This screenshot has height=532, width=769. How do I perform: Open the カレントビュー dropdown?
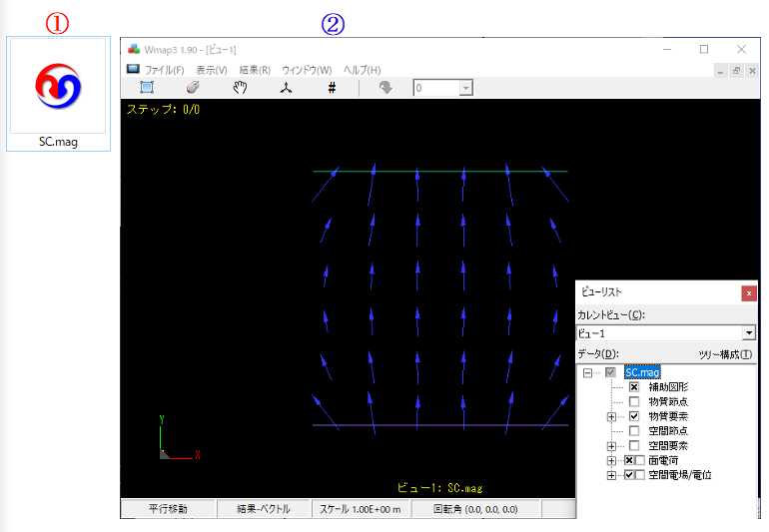748,333
